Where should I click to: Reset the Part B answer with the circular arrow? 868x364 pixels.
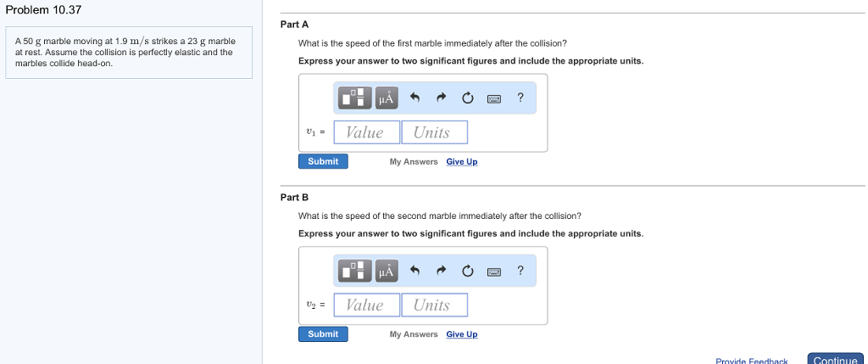[467, 272]
